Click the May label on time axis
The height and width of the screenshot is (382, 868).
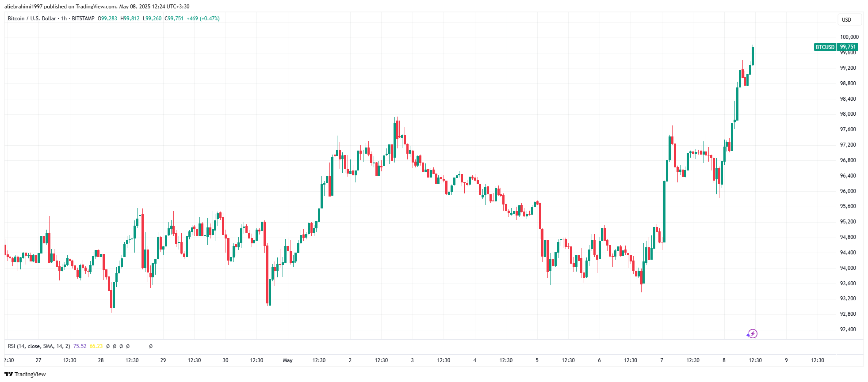click(288, 360)
